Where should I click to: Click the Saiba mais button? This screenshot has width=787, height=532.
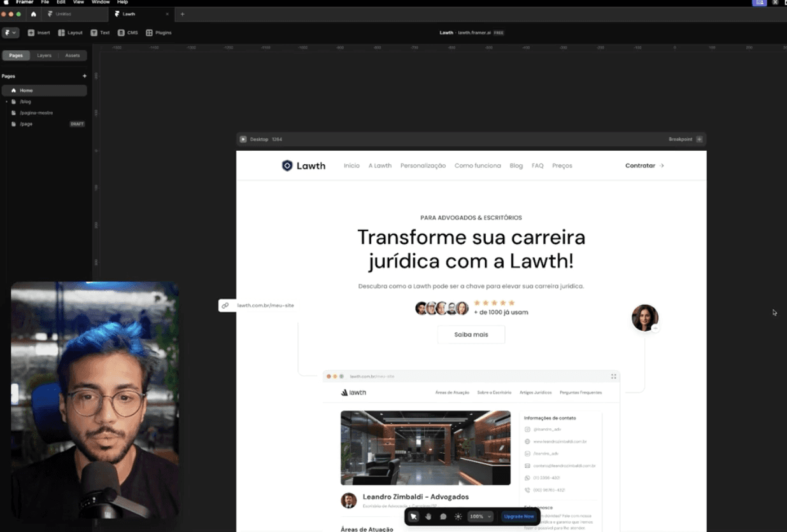coord(471,334)
